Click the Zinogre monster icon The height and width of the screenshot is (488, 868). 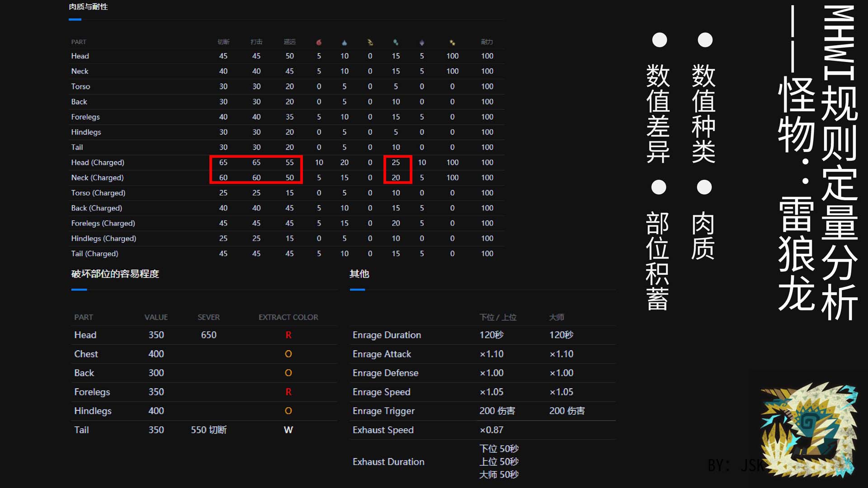click(809, 430)
